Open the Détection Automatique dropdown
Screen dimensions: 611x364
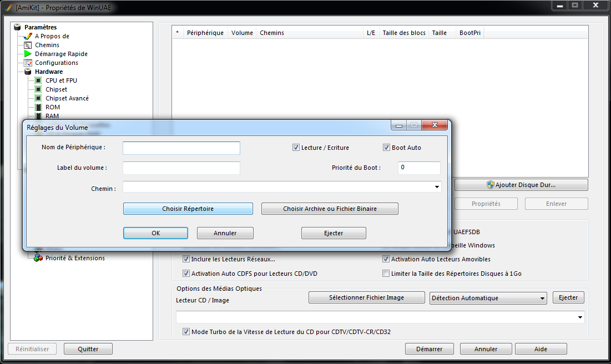(542, 299)
